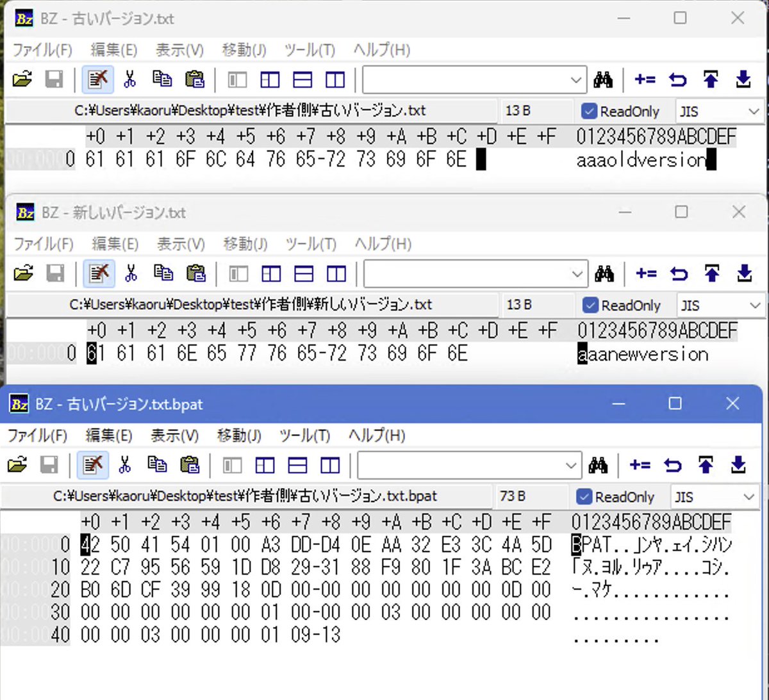Screen dimensions: 769x700
Task: Click the += icon in bpat window
Action: [640, 465]
